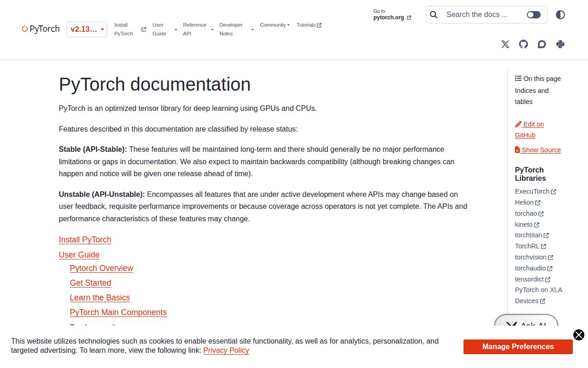Open PyTorch on XLA Devices link

click(538, 295)
